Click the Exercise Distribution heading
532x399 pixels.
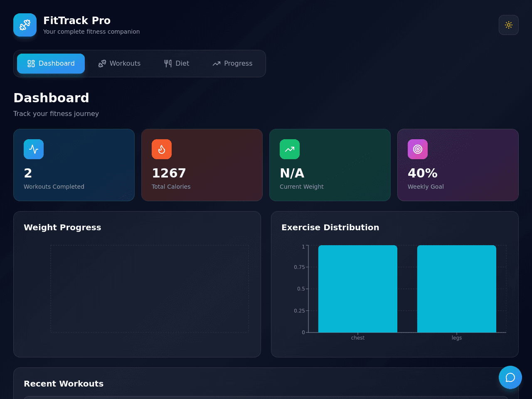[330, 227]
